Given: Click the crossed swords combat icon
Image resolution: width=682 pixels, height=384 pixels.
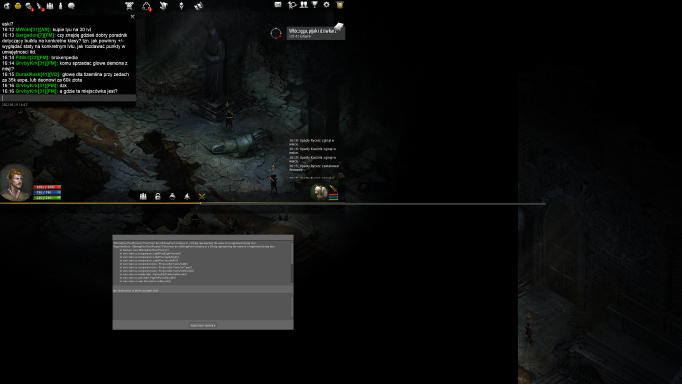Looking at the screenshot, I should pos(202,197).
